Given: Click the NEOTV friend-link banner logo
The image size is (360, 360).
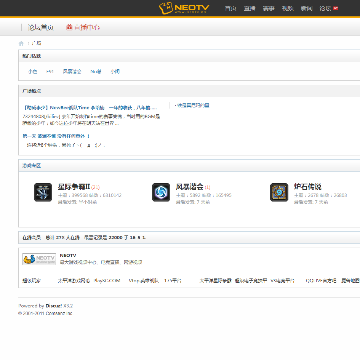Looking at the screenshot, I should 39,259.
